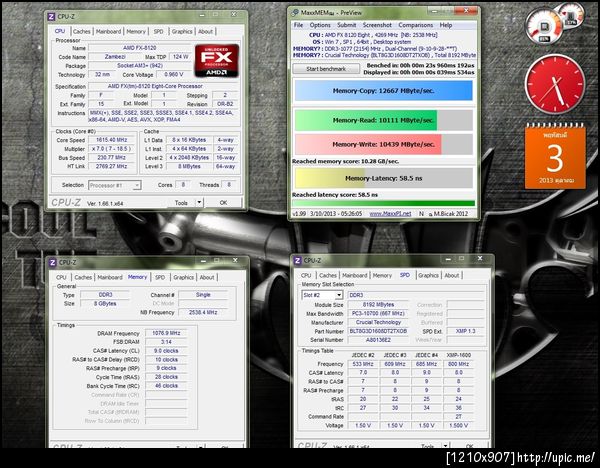This screenshot has height=468, width=600.
Task: Click the Multiplier value x 7.0
Action: 111,149
